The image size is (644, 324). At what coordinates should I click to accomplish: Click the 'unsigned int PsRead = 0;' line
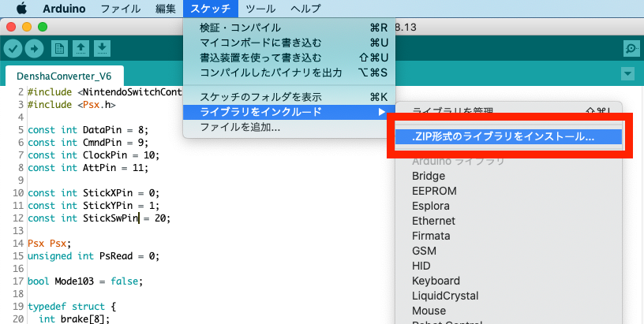(93, 256)
